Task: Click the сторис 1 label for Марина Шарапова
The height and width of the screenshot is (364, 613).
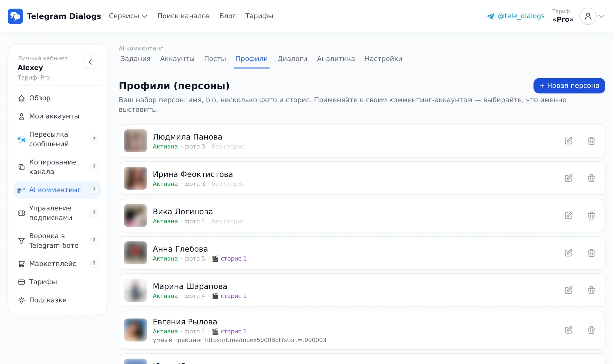Action: point(230,296)
